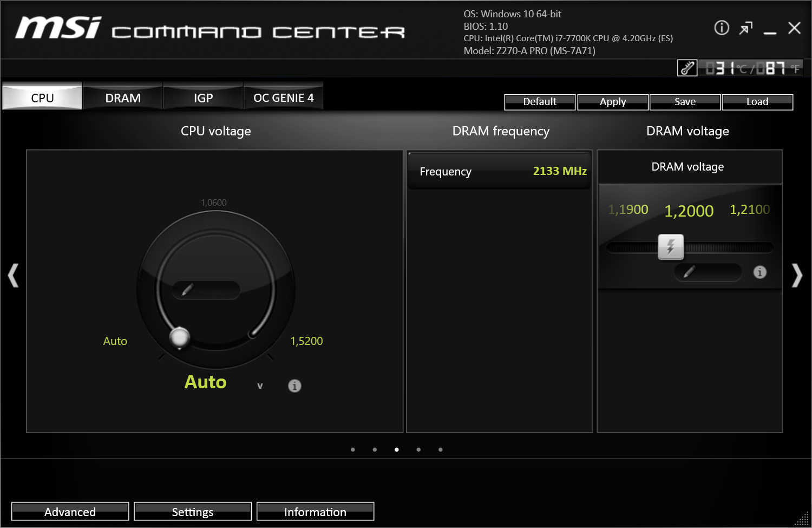Click the 1,0600 dial top label

tap(214, 203)
